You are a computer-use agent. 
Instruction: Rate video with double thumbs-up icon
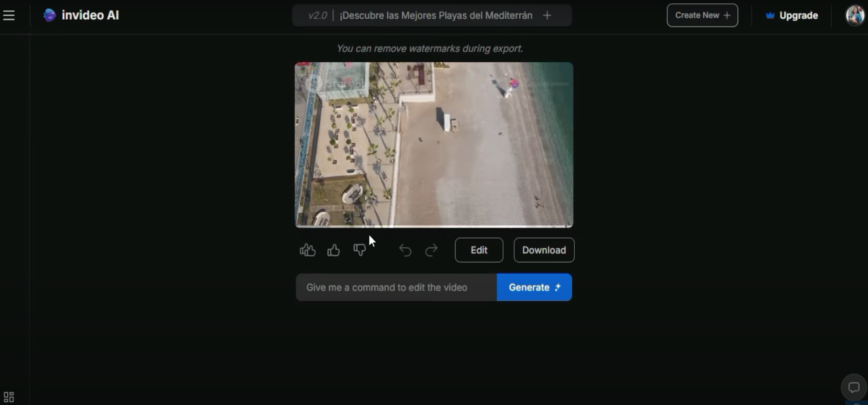pos(308,250)
